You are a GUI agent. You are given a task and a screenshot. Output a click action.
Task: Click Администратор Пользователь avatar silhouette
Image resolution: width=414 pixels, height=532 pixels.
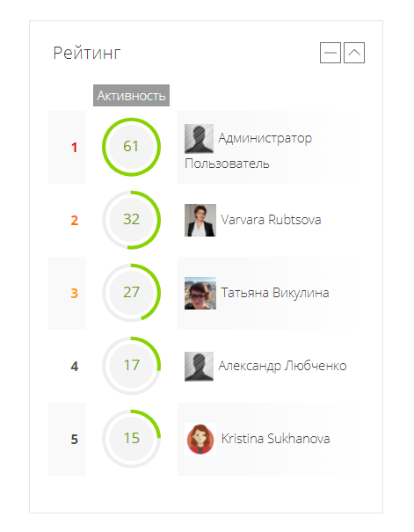tap(199, 139)
